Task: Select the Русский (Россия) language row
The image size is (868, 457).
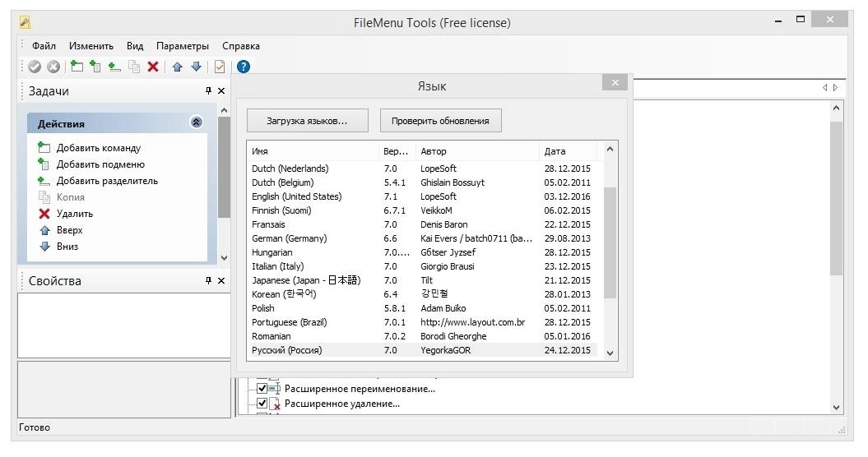Action: click(x=425, y=350)
